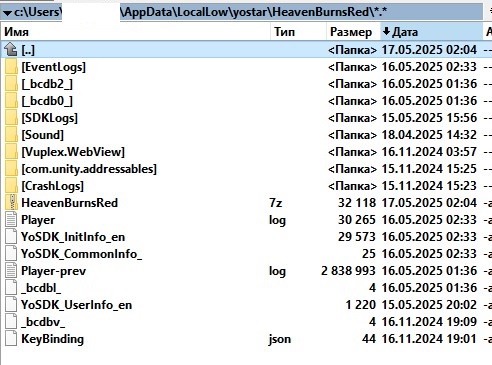Click the YoSDK_InitInfo_en file icon

pos(11,237)
